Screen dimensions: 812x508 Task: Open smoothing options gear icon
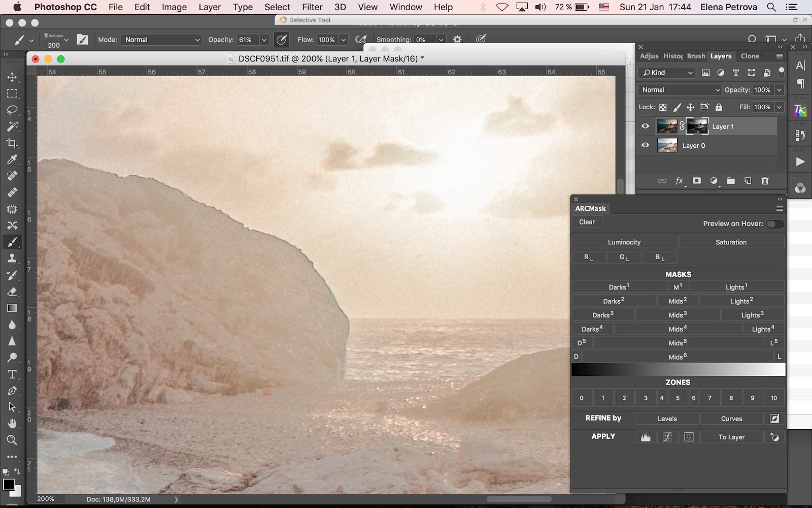tap(457, 40)
